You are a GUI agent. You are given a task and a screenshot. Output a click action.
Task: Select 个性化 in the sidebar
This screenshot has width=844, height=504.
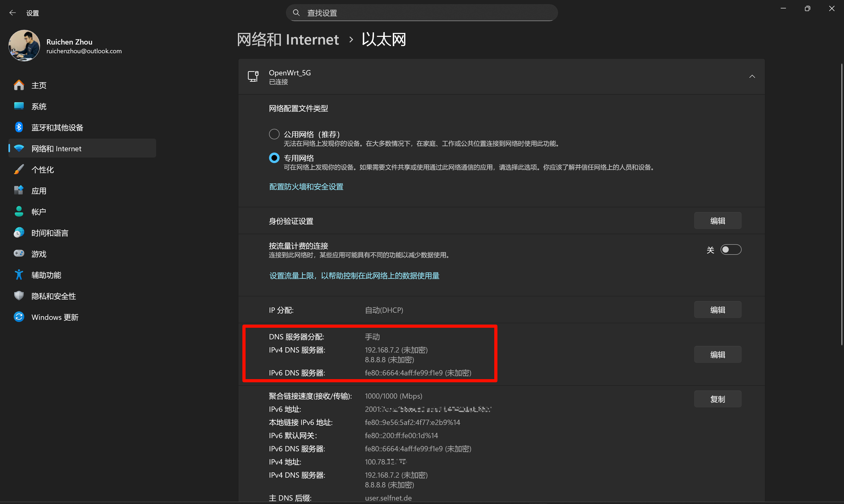[43, 169]
